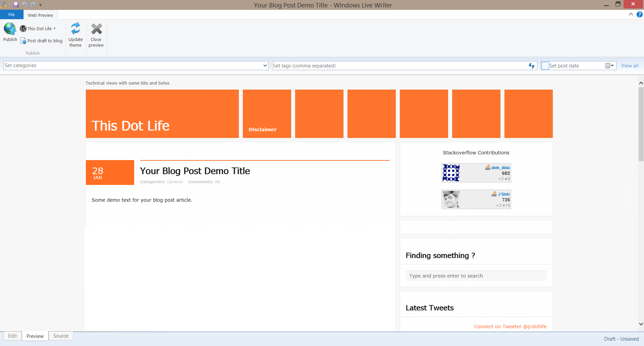Open the Customize Quick Access Toolbar dropdown

(40, 5)
